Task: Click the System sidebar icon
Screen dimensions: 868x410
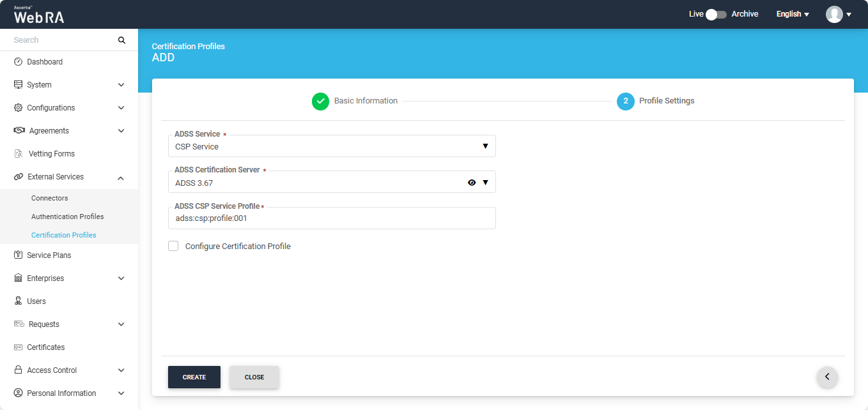Action: 18,85
